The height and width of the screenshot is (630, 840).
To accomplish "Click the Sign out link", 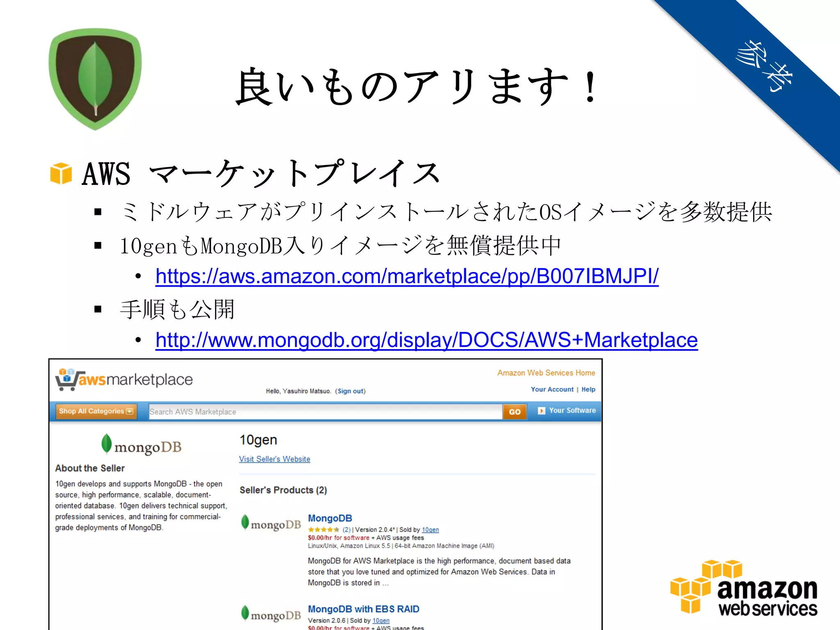I will [x=350, y=391].
